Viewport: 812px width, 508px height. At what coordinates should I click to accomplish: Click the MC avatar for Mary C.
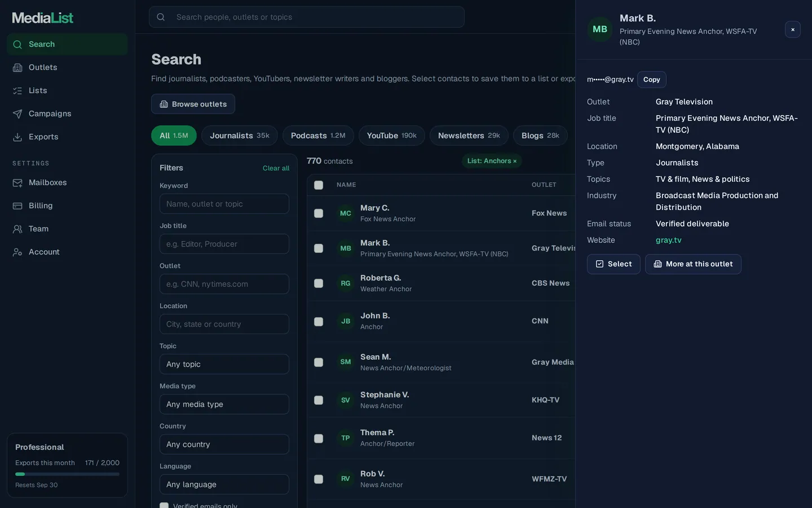tap(346, 213)
